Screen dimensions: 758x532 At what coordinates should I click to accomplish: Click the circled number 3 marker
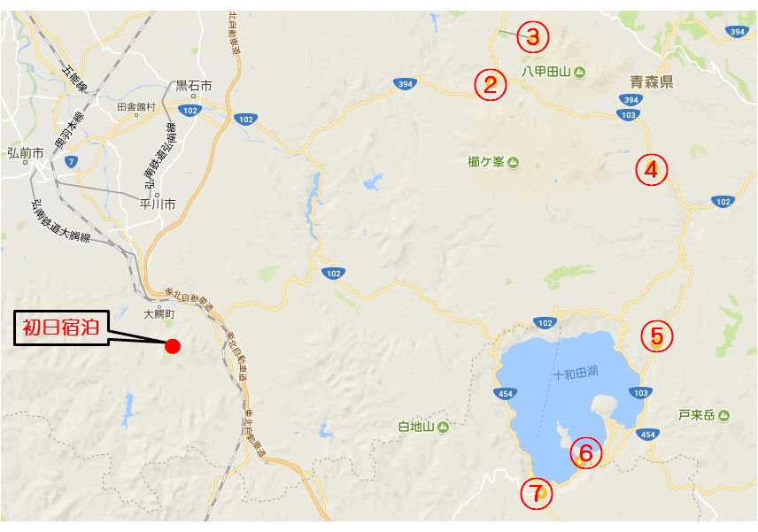coord(532,37)
